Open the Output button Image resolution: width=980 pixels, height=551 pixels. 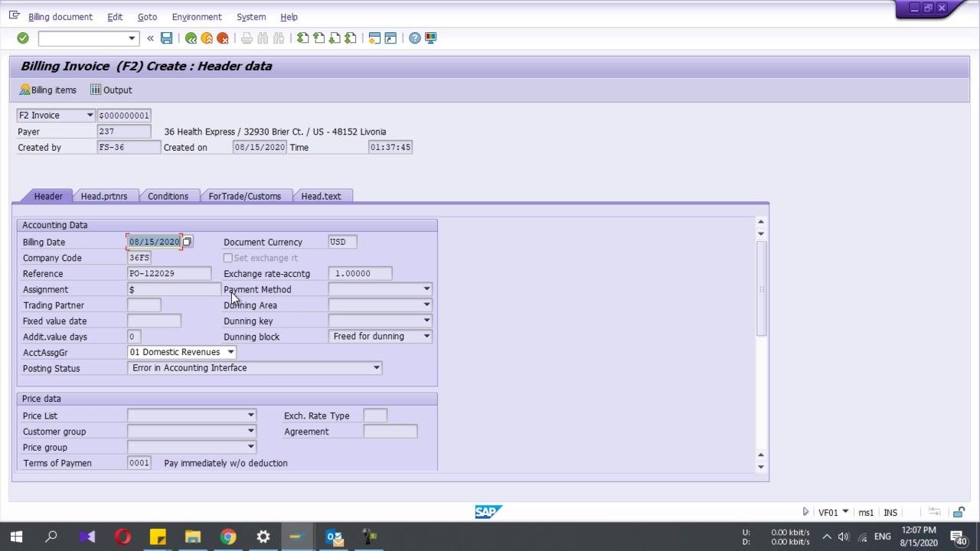click(111, 90)
